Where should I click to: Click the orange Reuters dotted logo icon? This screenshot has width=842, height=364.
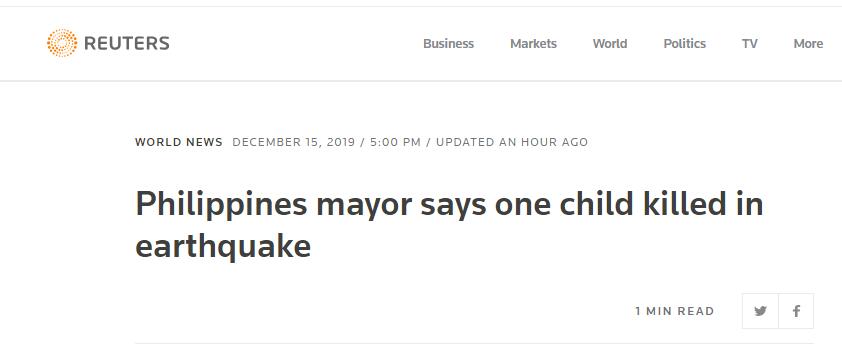point(62,43)
